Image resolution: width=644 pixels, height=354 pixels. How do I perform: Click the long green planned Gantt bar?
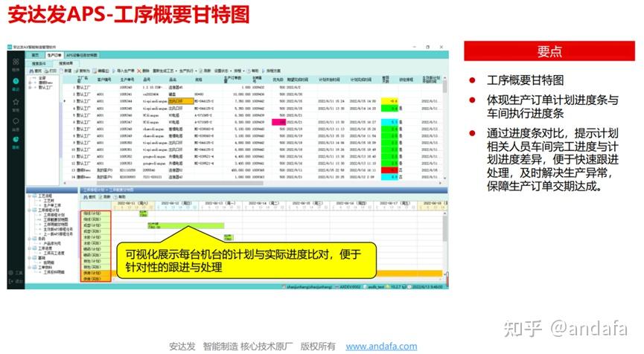[186, 225]
